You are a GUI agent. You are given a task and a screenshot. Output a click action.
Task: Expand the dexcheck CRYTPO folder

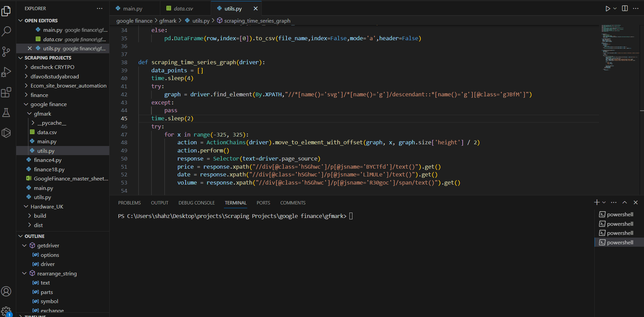pos(63,67)
